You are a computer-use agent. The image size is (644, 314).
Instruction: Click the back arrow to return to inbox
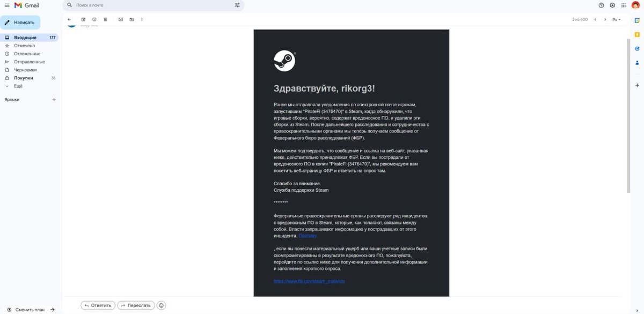click(69, 19)
